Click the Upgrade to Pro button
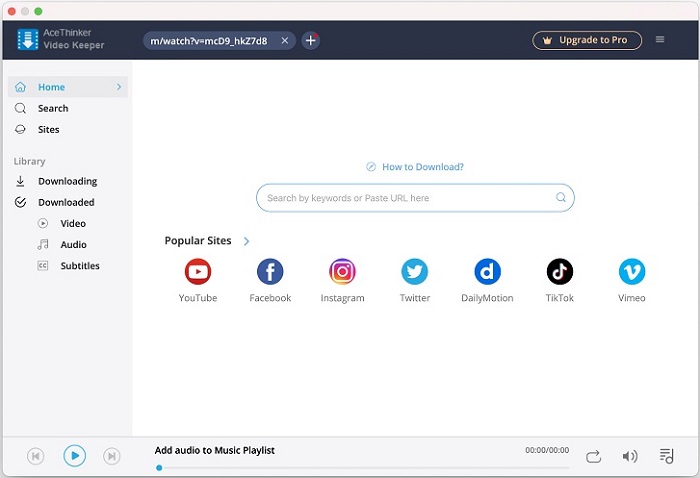The image size is (700, 478). pyautogui.click(x=587, y=40)
